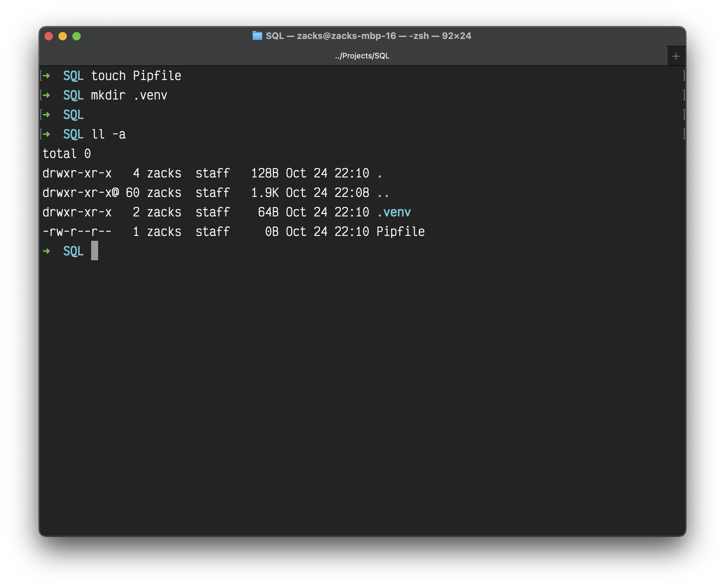Viewport: 725px width, 588px height.
Task: Click the yellow minimize window button
Action: [x=63, y=36]
